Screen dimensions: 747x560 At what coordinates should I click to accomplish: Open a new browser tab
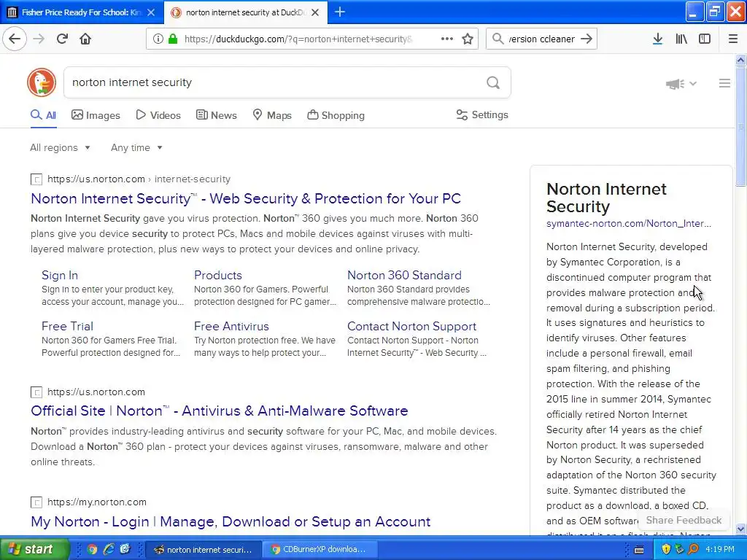pos(340,12)
